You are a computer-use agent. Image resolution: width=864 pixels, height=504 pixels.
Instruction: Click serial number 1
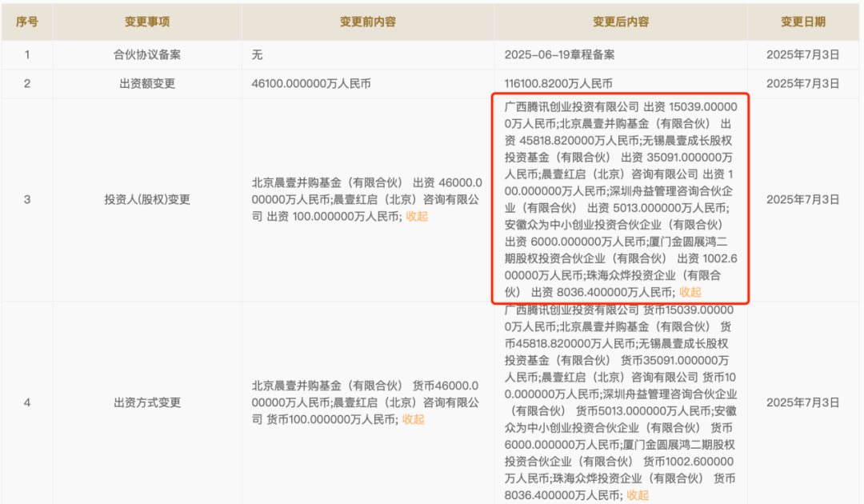click(x=27, y=54)
